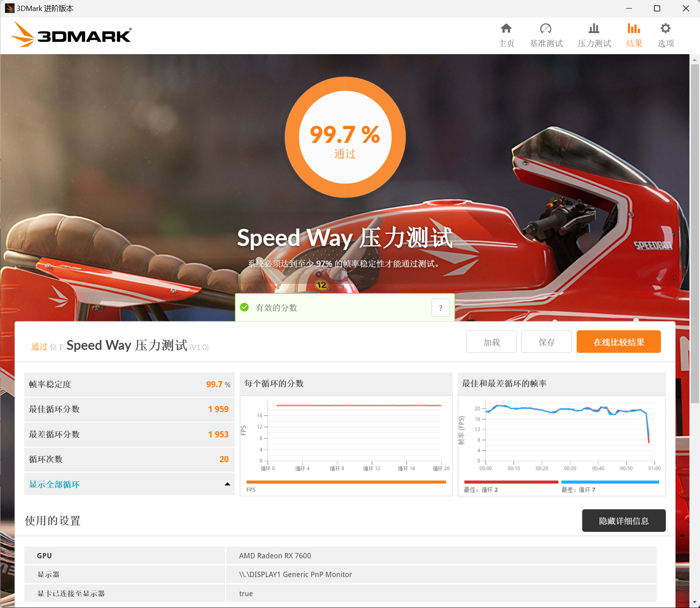Click the green valid score checkmark
Image resolution: width=700 pixels, height=608 pixels.
(x=245, y=307)
